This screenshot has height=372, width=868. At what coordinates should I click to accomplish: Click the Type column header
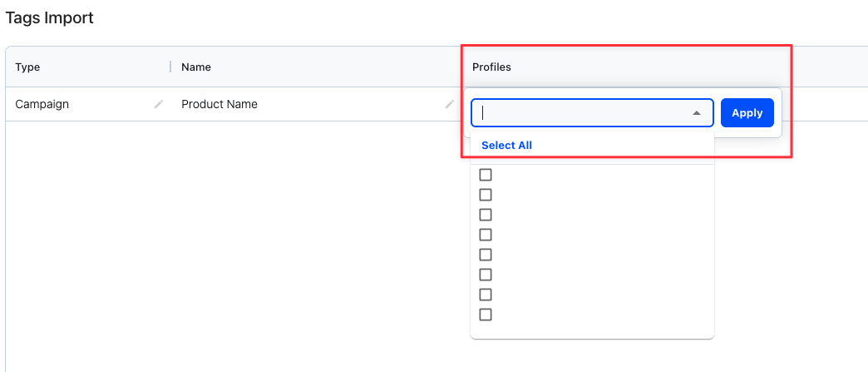pyautogui.click(x=27, y=67)
